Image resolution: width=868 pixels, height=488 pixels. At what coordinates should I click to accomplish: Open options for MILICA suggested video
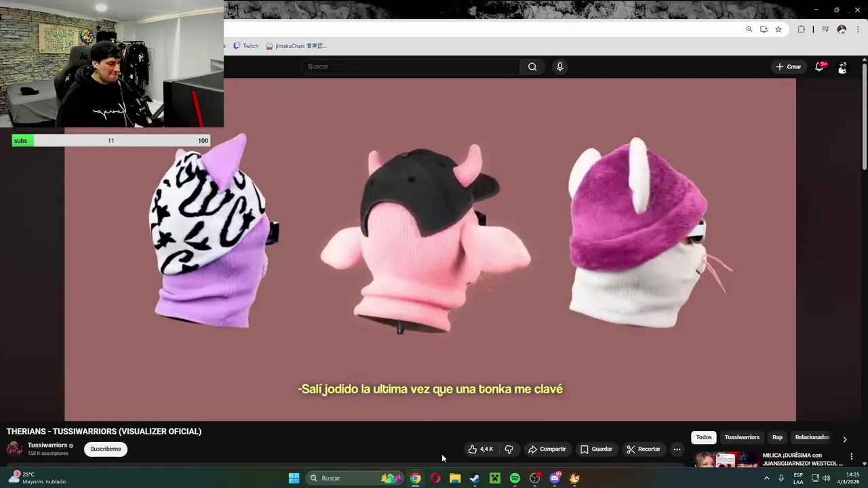[x=852, y=457]
